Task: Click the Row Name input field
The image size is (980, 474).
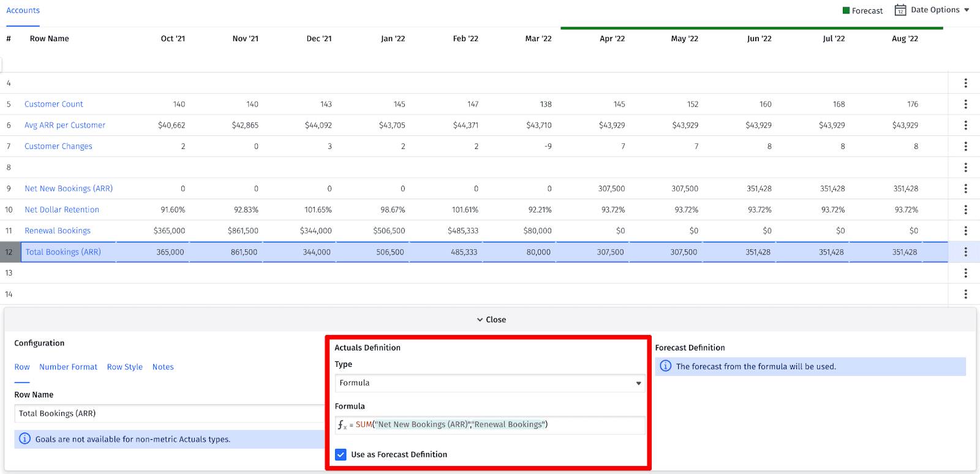Action: (x=169, y=413)
